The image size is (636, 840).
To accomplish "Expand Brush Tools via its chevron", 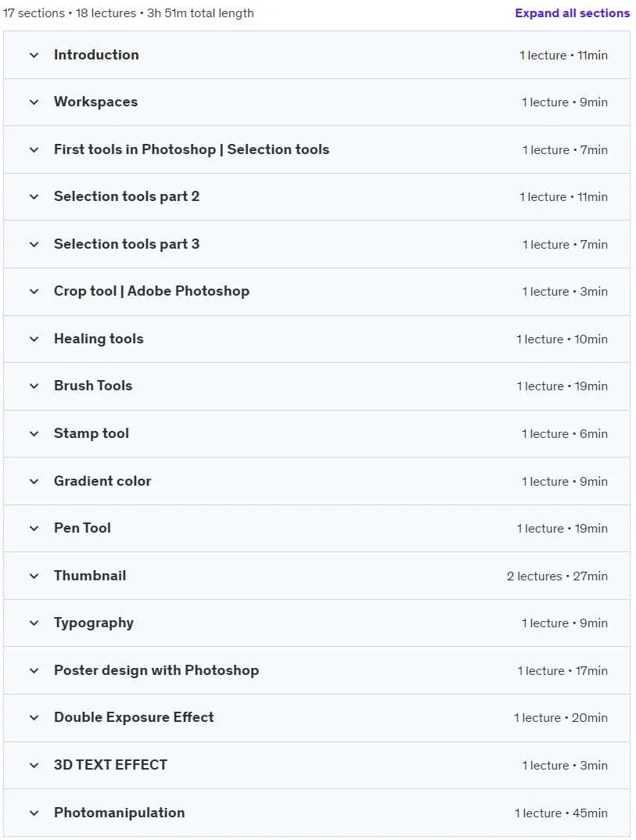I will 34,386.
